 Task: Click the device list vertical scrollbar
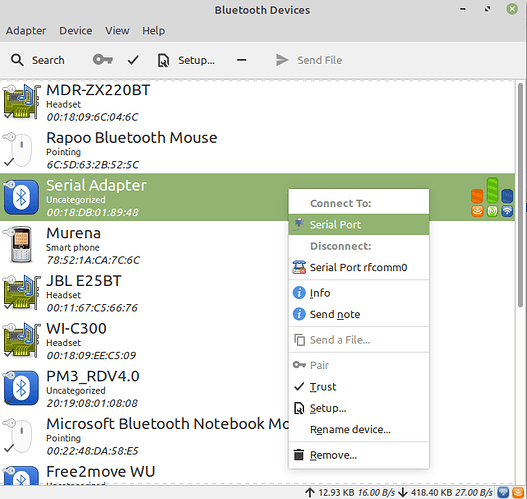pos(520,195)
